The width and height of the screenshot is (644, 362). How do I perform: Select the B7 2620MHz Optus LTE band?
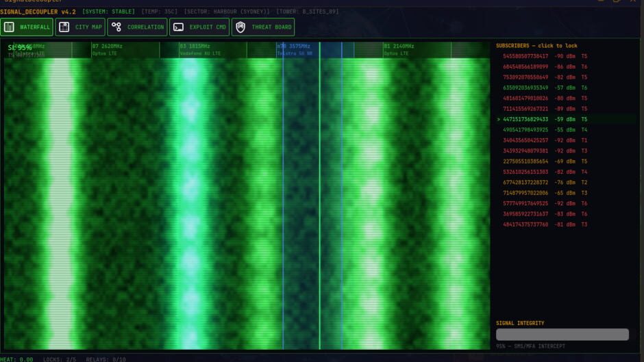pos(125,50)
